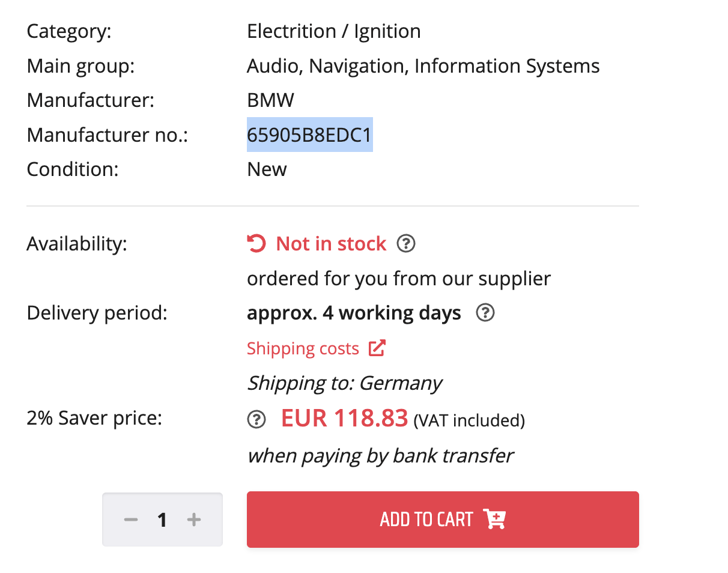Click the EUR 118.83 price amount
728x573 pixels.
click(344, 418)
